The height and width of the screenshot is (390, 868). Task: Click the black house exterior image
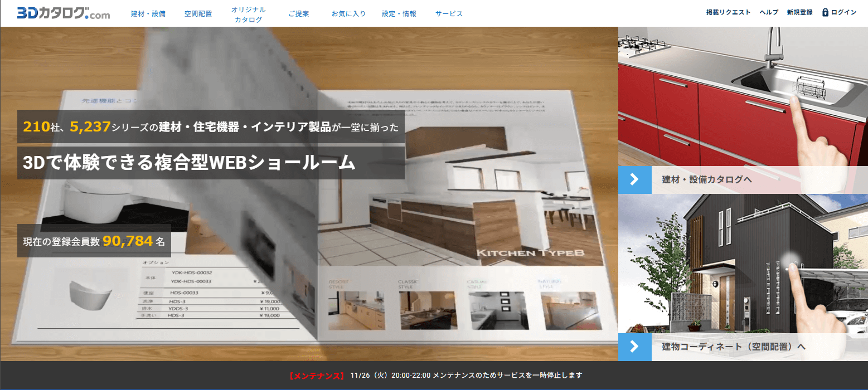743,262
